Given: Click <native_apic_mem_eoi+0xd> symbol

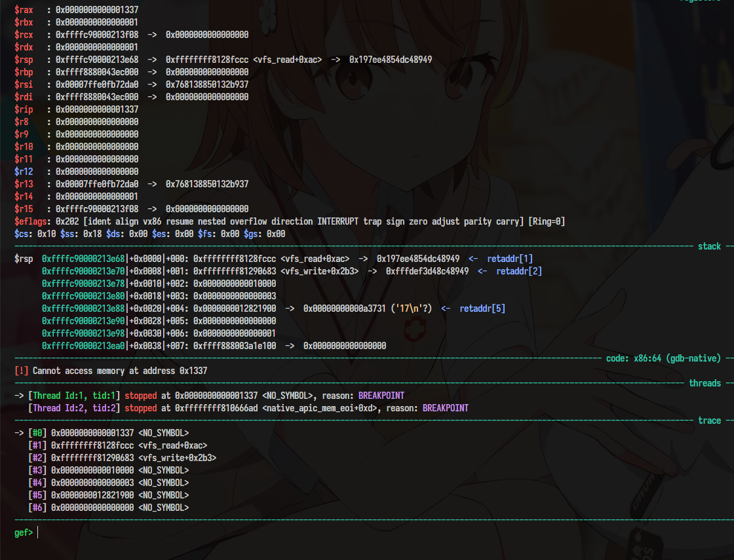Looking at the screenshot, I should [320, 408].
